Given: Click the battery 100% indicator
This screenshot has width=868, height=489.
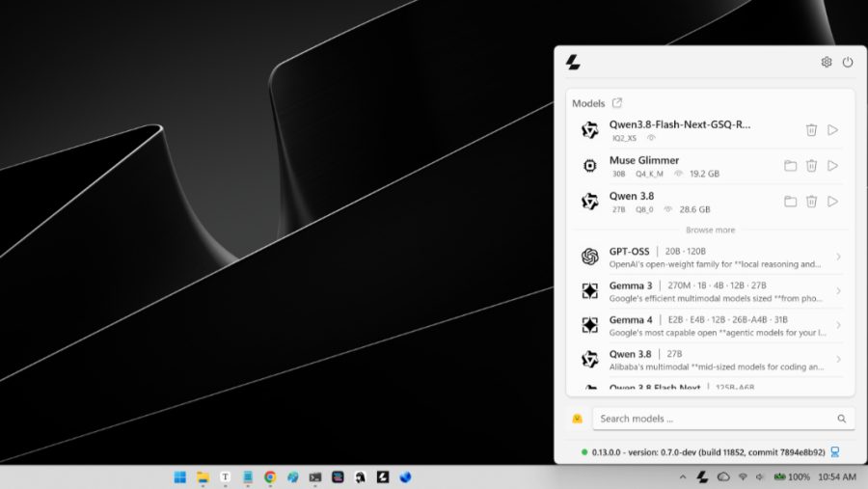Looking at the screenshot, I should tap(792, 476).
